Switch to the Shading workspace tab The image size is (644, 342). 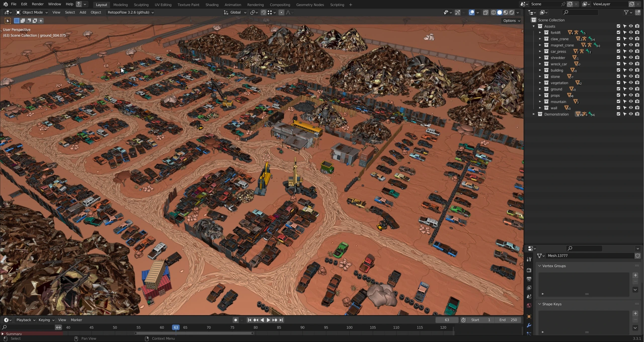[x=212, y=5]
